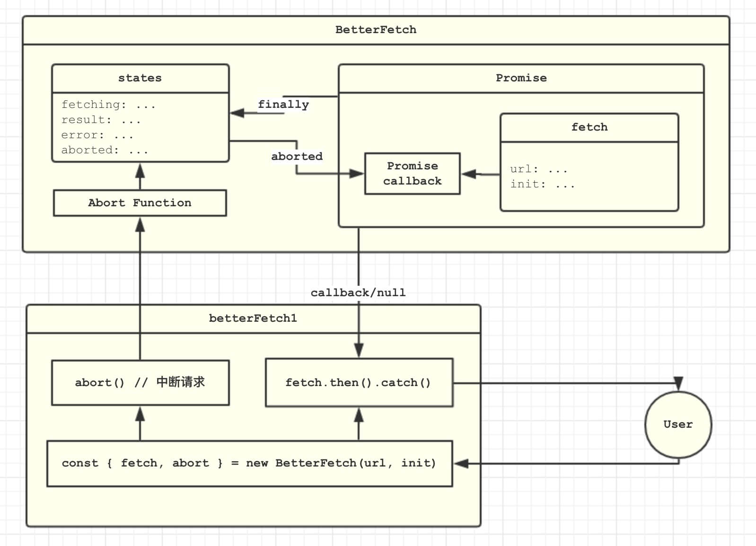Select the 'error: ...' state line
This screenshot has height=546, width=756.
pos(97,135)
